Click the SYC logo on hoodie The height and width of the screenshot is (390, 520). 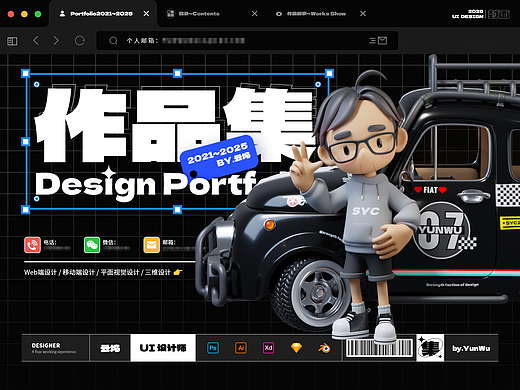point(366,211)
